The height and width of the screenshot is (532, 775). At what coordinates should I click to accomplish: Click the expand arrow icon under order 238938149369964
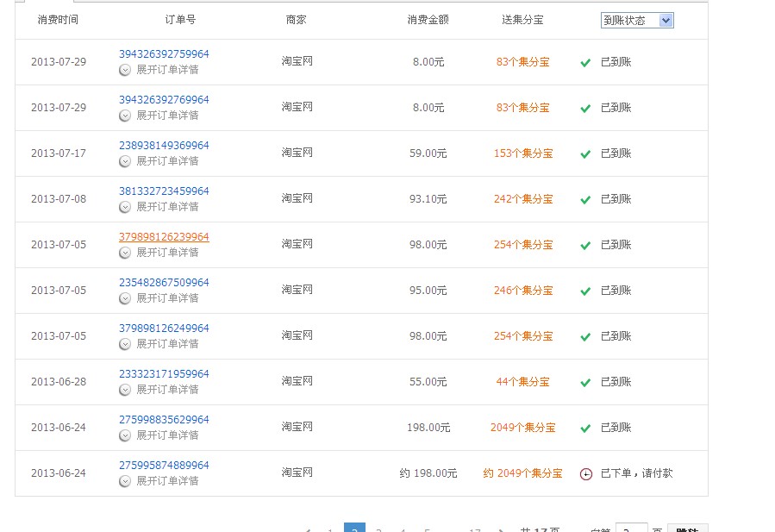[125, 161]
